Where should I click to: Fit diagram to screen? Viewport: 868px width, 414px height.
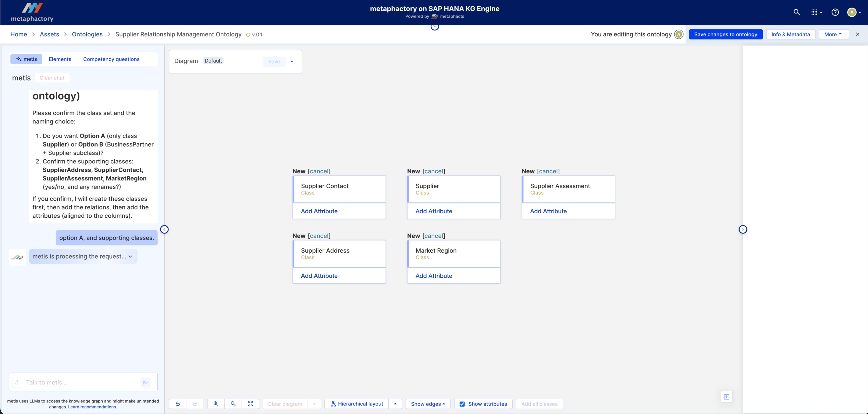click(250, 404)
